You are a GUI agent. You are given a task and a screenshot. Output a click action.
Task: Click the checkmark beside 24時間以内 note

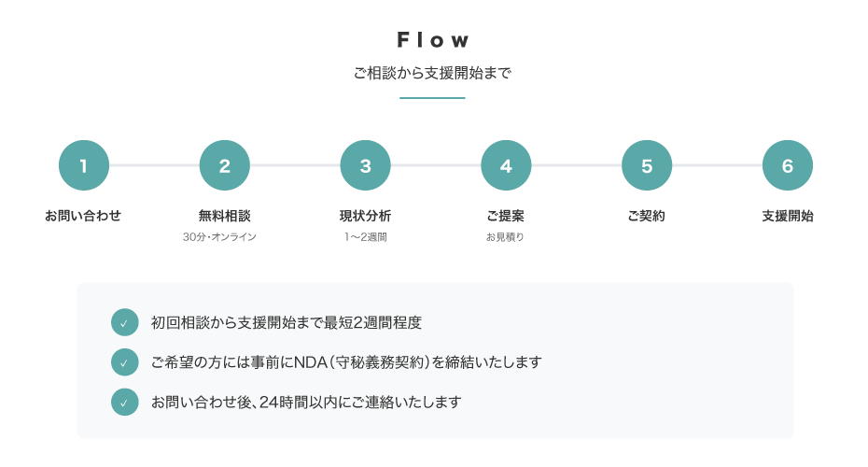click(x=124, y=403)
